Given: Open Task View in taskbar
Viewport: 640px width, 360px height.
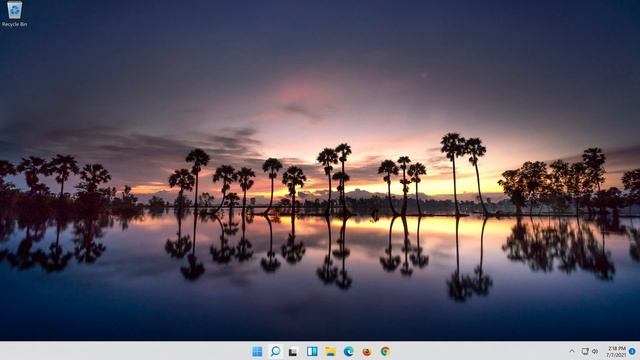Looking at the screenshot, I should [293, 351].
